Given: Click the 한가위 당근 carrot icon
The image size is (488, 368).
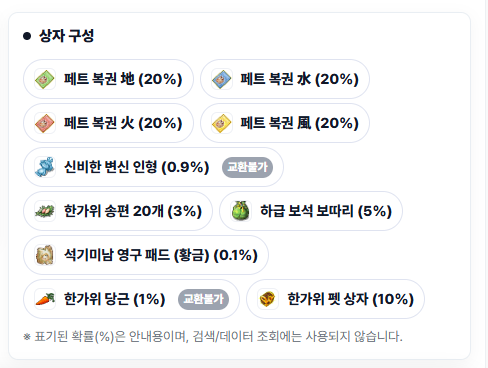Looking at the screenshot, I should (45, 299).
